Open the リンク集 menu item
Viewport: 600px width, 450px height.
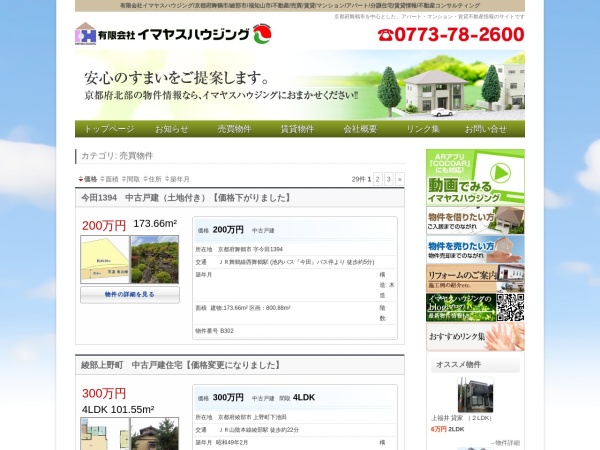click(x=423, y=129)
